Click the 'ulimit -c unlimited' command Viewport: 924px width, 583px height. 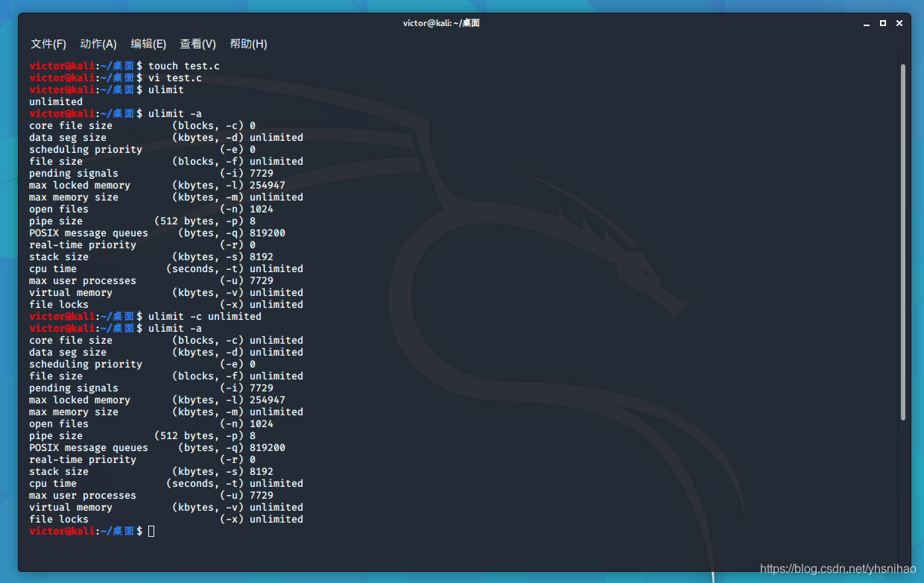(x=205, y=316)
